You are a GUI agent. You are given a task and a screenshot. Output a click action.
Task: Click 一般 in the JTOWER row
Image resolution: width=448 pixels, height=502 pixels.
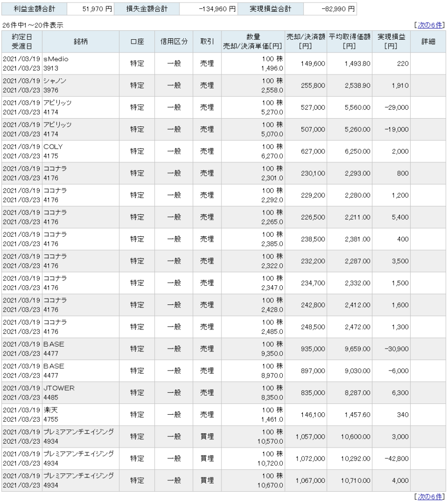click(x=174, y=393)
